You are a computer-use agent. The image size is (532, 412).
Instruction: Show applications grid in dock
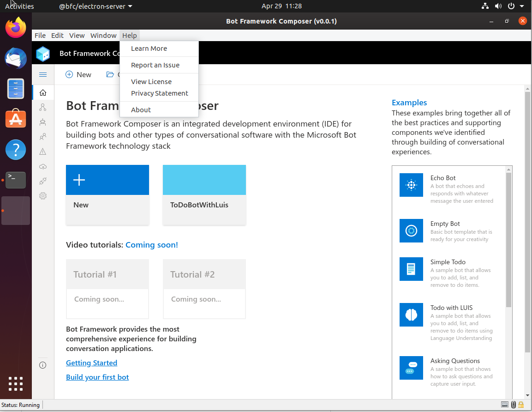(x=16, y=384)
